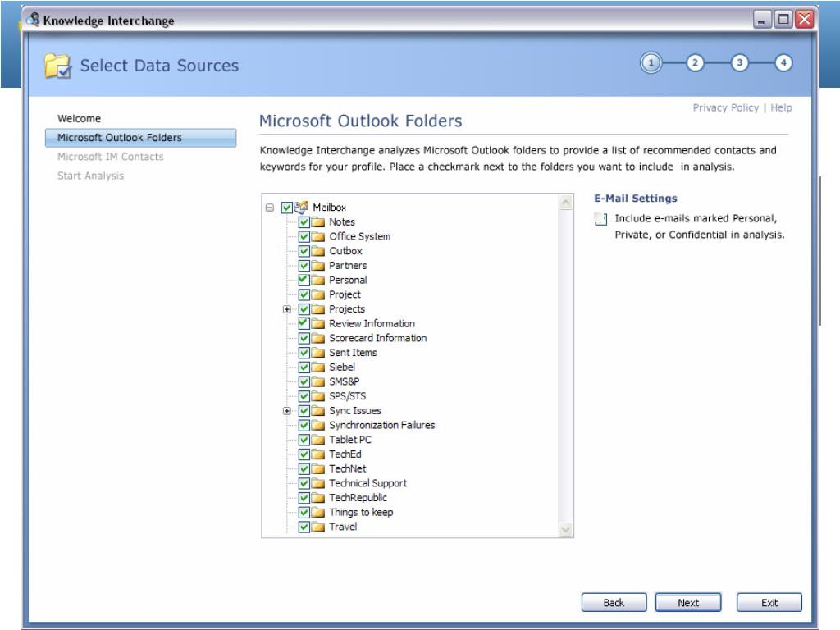840x630 pixels.
Task: Click the Scorecard Information folder icon
Action: point(318,338)
